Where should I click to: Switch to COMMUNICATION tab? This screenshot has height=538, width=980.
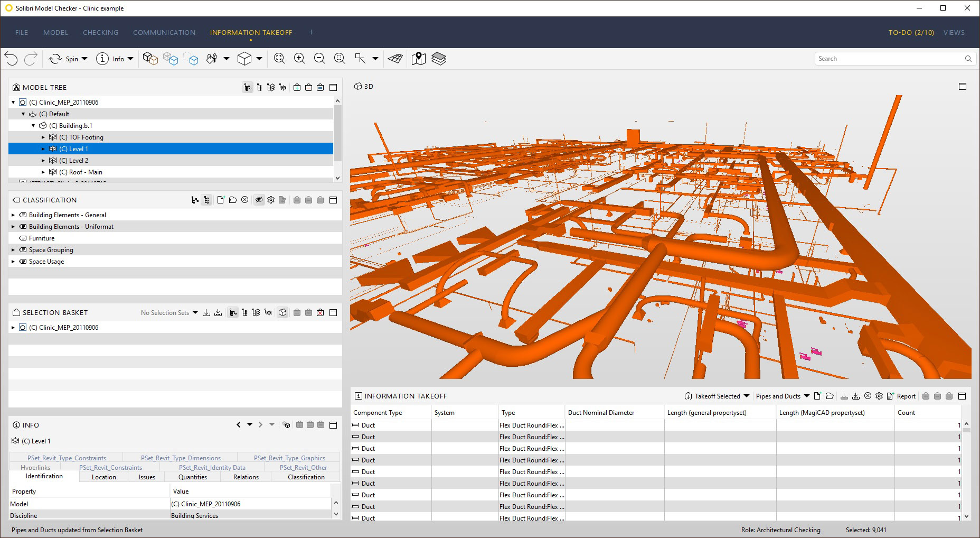(164, 32)
